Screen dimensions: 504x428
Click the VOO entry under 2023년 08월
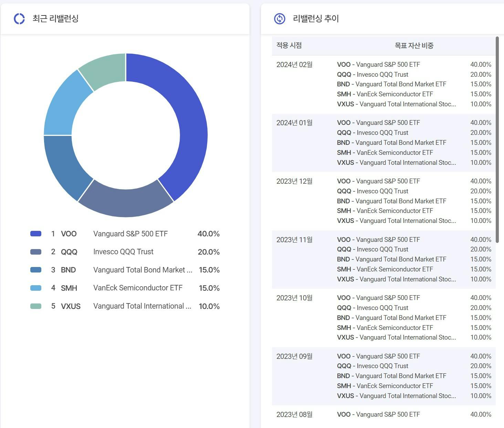click(x=378, y=415)
